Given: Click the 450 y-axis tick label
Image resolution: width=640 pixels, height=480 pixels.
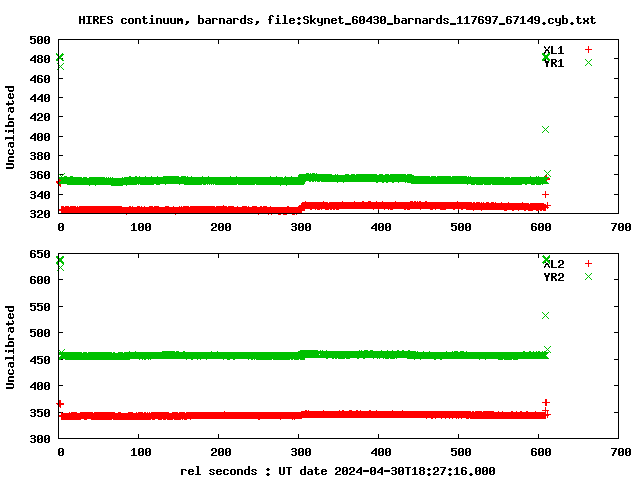Looking at the screenshot, I should [40, 360].
